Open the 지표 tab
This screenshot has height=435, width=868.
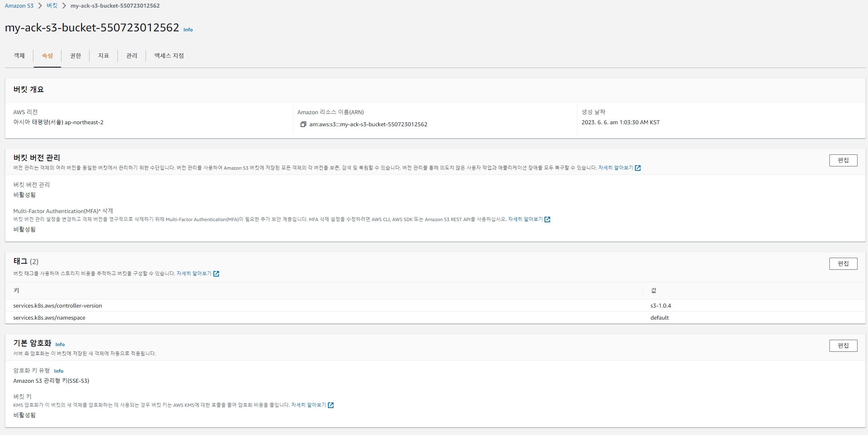coord(104,55)
